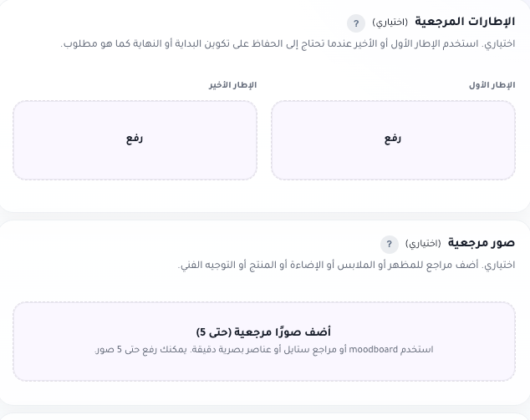Select the الإطارات المرجعية section heading
This screenshot has width=530, height=420.
click(465, 22)
